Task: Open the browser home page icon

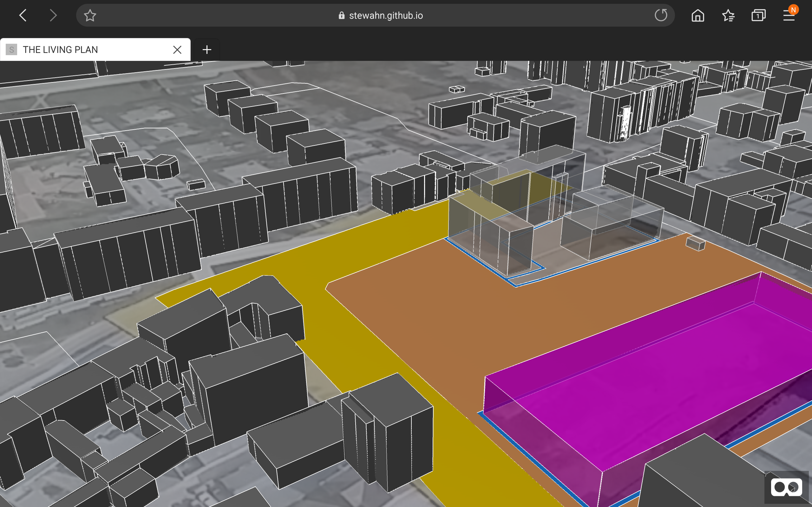Action: 697,16
